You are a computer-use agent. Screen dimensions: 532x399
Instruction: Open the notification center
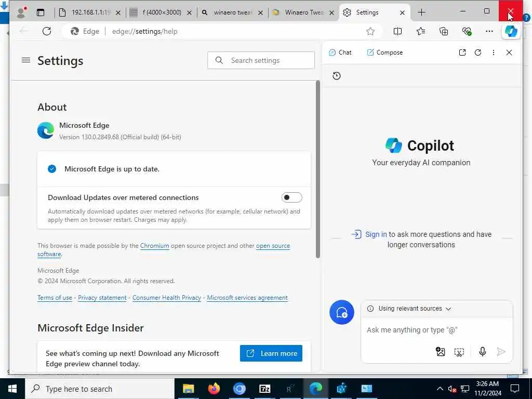[x=515, y=389]
